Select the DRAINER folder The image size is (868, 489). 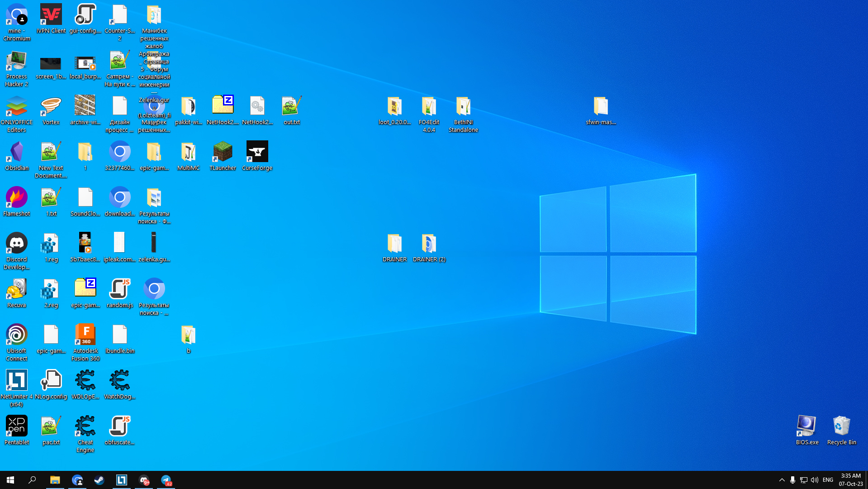tap(394, 248)
